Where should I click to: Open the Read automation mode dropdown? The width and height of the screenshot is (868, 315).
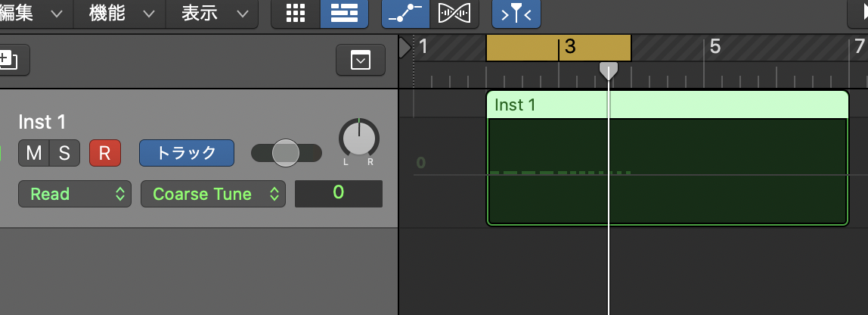[x=75, y=194]
